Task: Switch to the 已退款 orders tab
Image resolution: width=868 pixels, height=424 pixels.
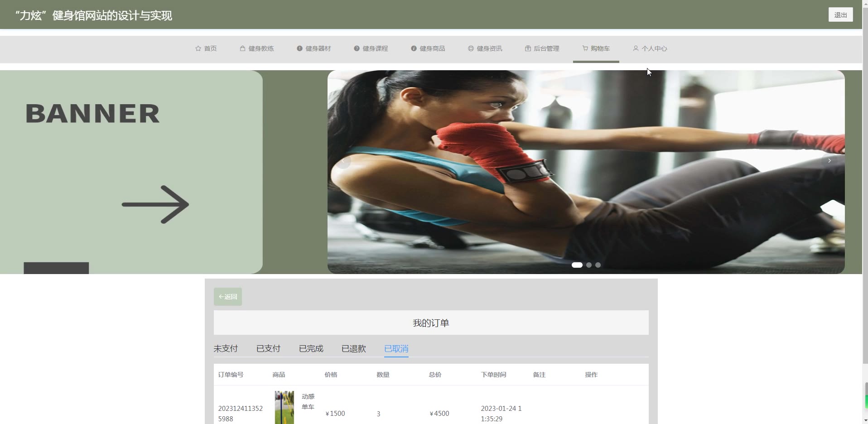Action: coord(353,348)
